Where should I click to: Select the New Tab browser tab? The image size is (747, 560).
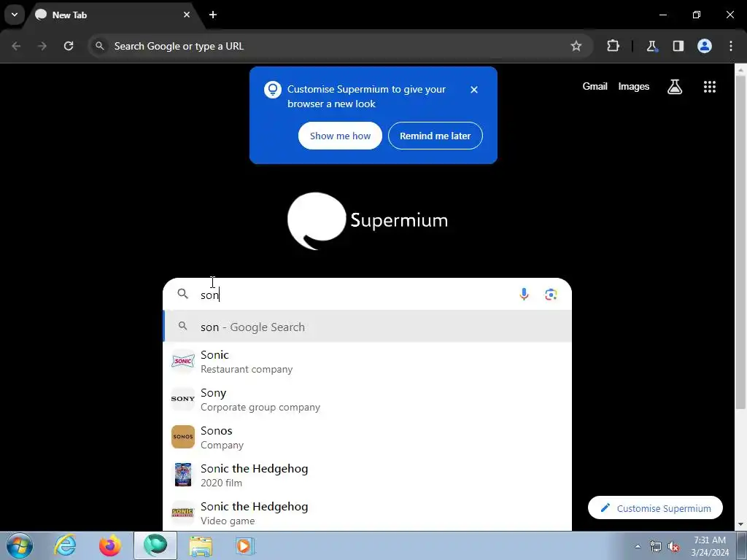(x=113, y=15)
